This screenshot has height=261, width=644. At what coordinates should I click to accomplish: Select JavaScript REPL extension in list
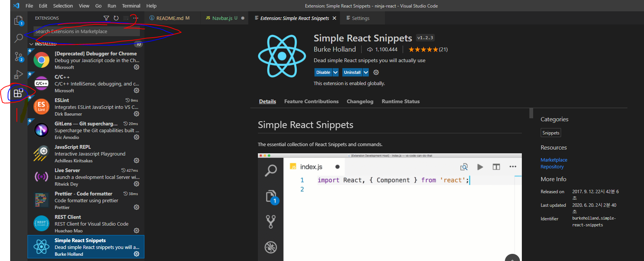86,154
